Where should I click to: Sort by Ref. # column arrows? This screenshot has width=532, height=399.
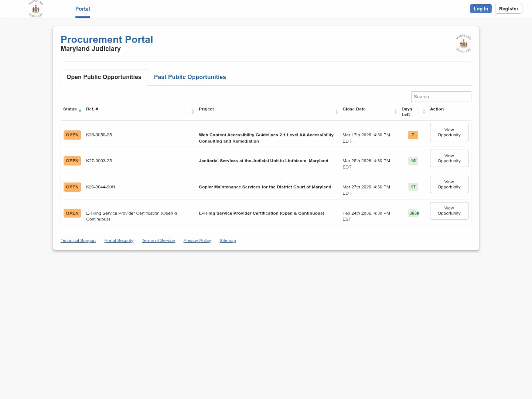click(192, 112)
